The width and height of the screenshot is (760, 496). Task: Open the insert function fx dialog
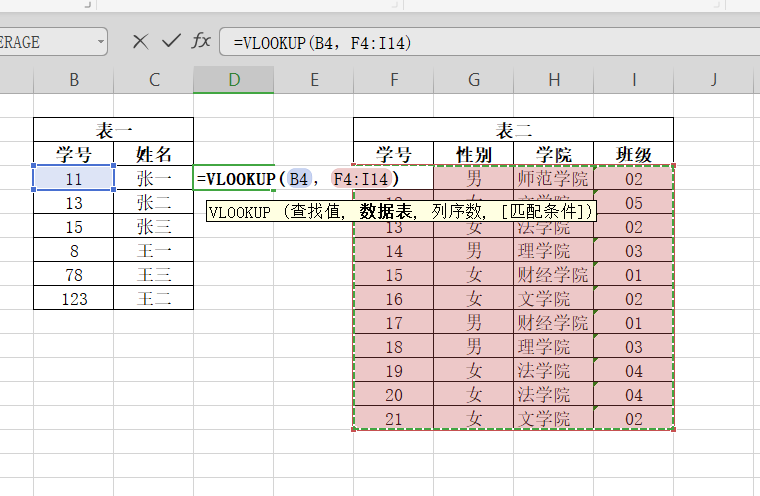(201, 41)
